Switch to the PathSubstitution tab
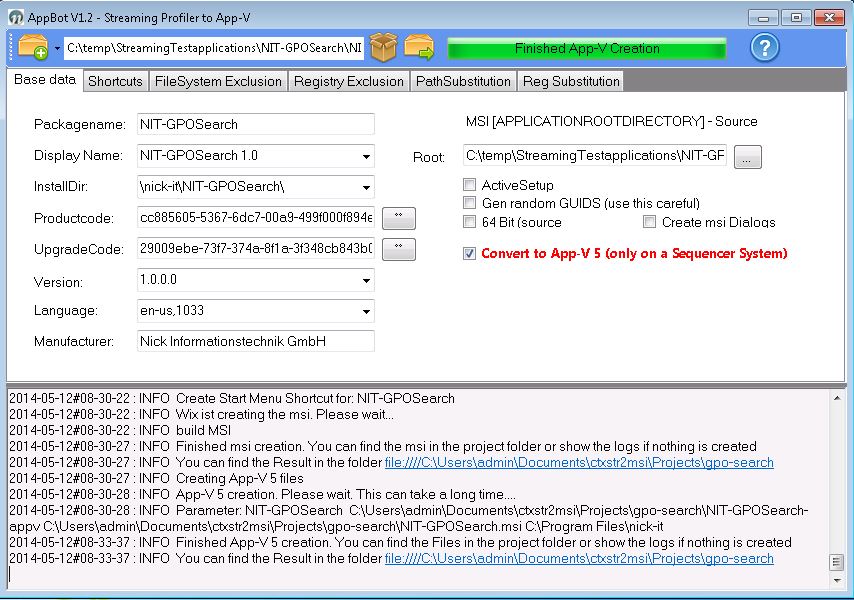 coord(463,82)
